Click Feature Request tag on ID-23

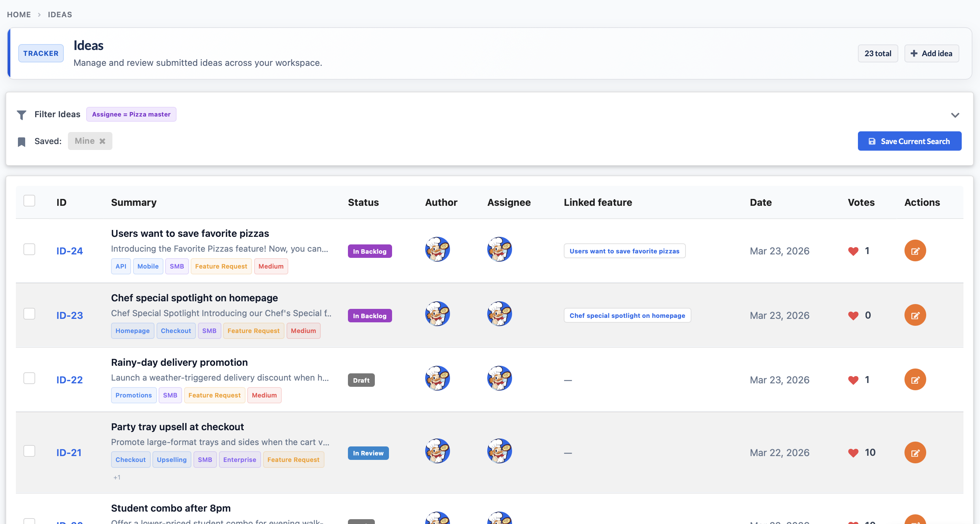tap(253, 331)
